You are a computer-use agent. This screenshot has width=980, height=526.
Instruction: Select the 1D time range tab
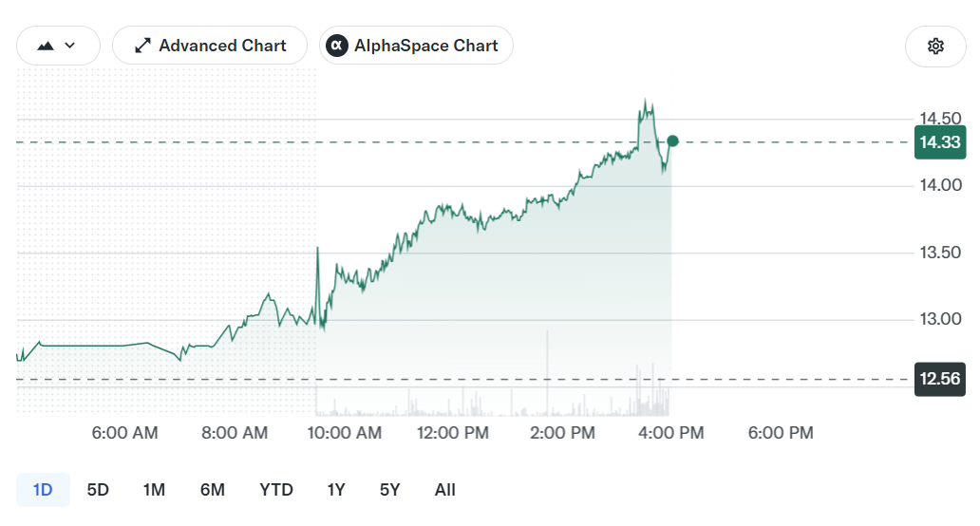[43, 490]
